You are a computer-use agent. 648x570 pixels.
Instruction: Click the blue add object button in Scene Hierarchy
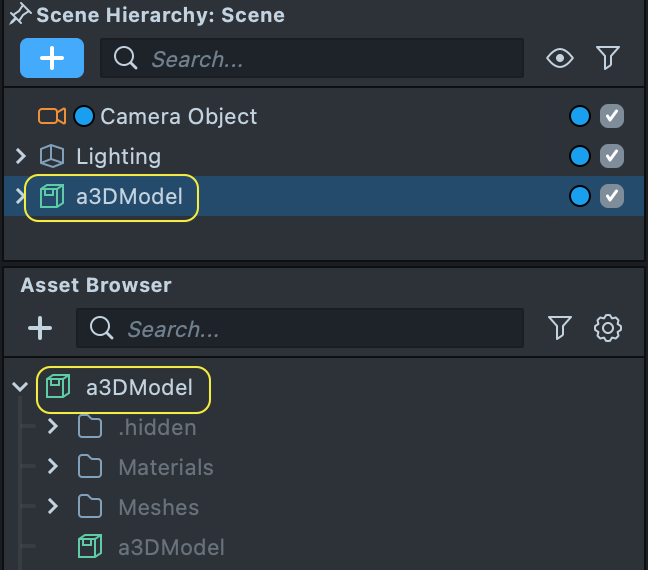tap(52, 58)
